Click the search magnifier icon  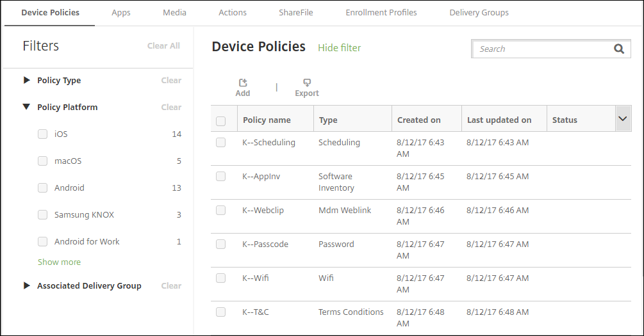point(618,49)
